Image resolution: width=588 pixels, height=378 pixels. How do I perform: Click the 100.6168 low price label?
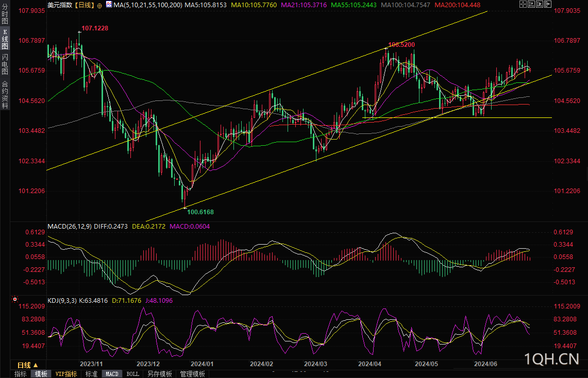(x=200, y=212)
